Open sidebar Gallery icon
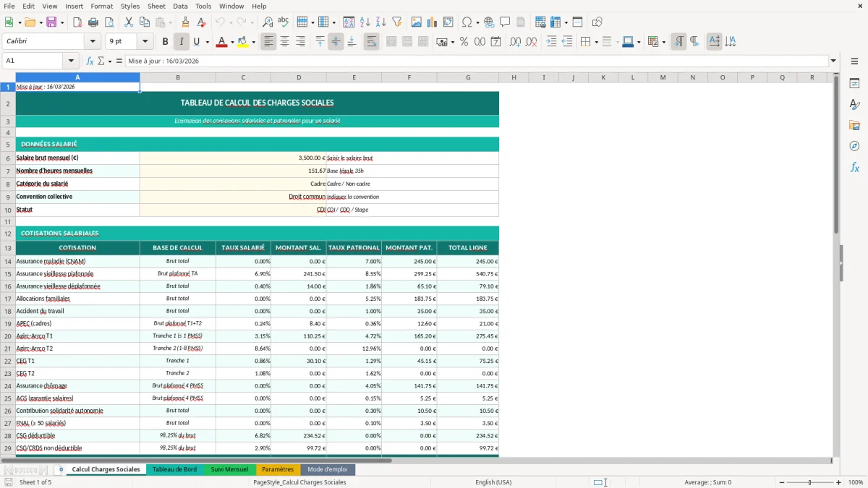Viewport: 868px width, 488px height. 854,126
